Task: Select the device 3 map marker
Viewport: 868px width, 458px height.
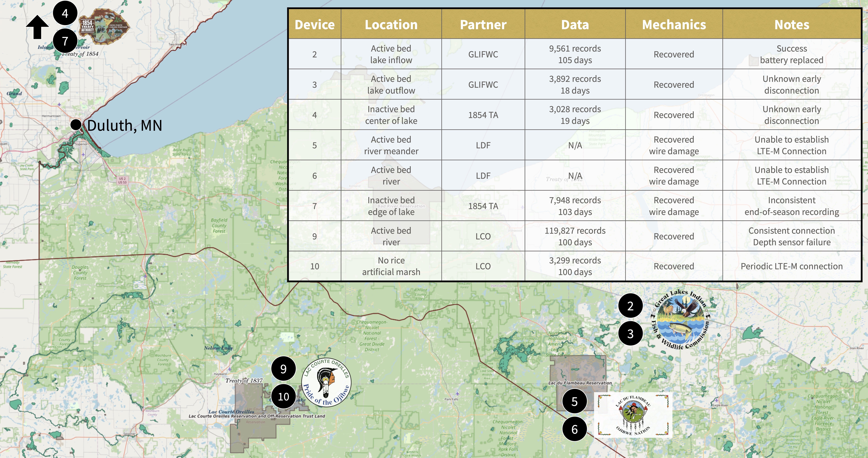Action: (x=630, y=333)
